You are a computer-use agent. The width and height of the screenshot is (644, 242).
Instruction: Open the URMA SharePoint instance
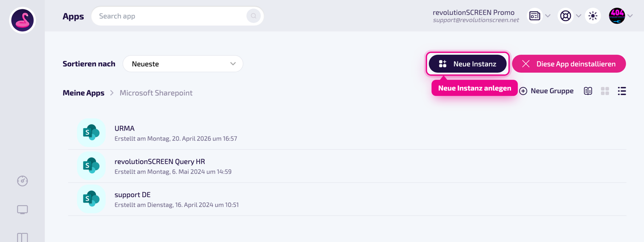click(x=347, y=133)
